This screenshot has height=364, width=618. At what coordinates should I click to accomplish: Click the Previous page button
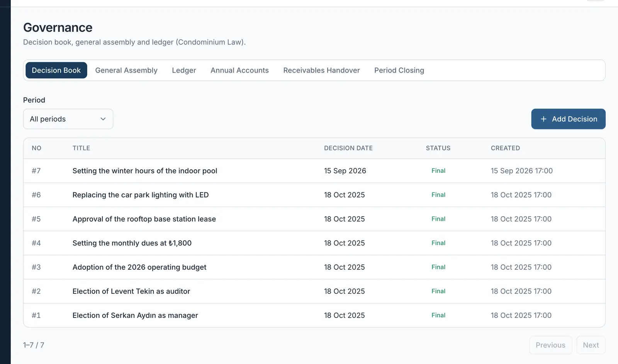click(x=550, y=345)
